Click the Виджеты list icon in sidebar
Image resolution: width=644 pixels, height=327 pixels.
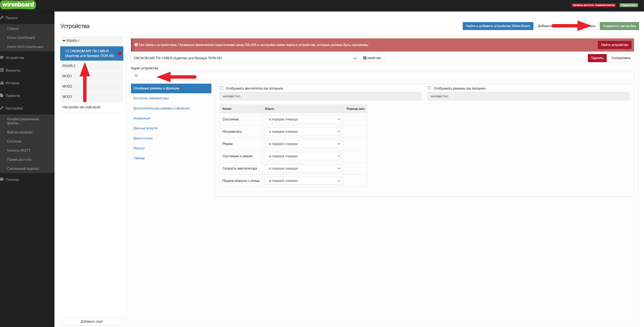tap(2, 70)
